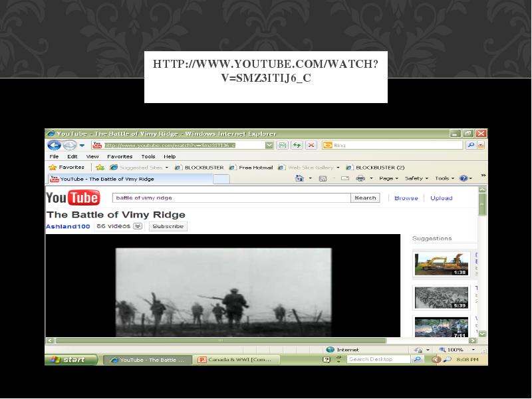The width and height of the screenshot is (532, 399).
Task: Open the Web Slice Gallery link
Action: pyautogui.click(x=309, y=168)
